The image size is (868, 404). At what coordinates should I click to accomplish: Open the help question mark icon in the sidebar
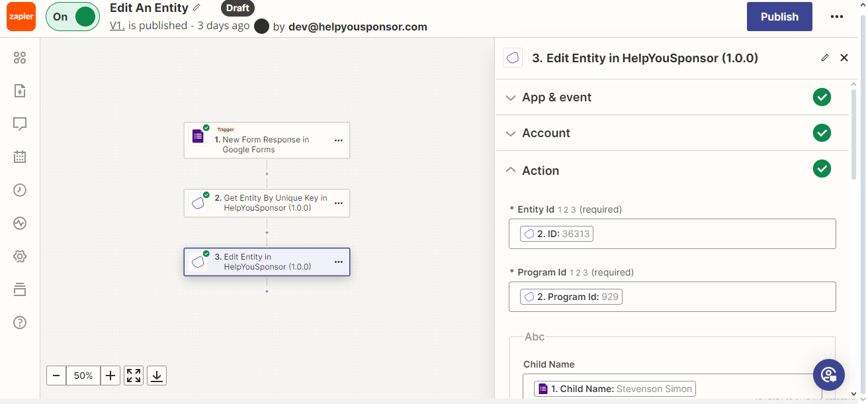click(20, 323)
